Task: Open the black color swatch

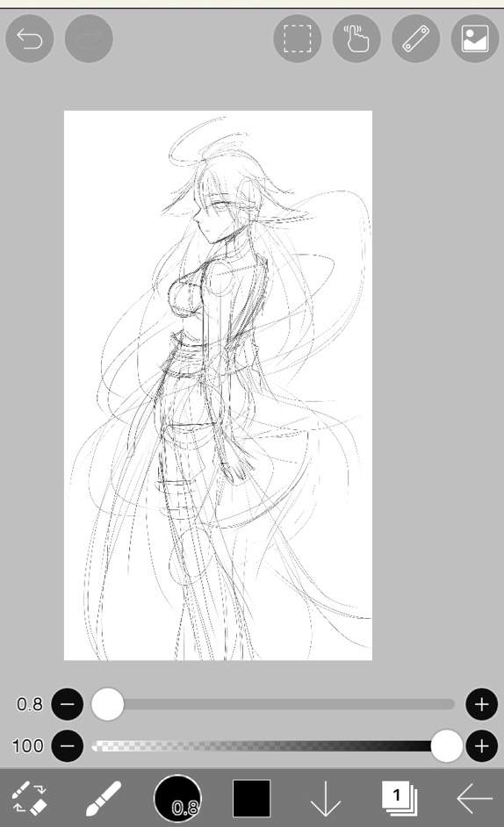Action: 252,798
